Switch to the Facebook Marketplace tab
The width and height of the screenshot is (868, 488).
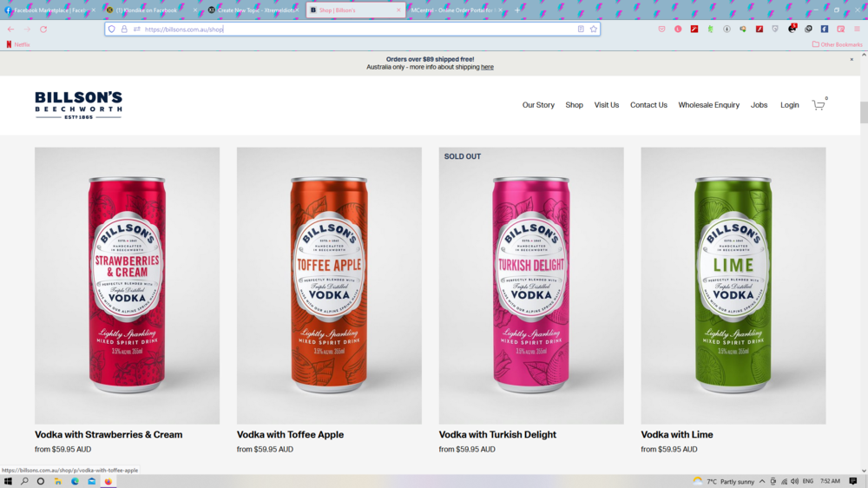pos(49,10)
